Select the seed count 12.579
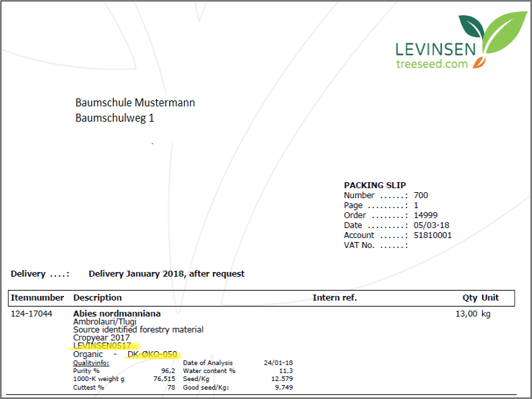 pos(282,379)
